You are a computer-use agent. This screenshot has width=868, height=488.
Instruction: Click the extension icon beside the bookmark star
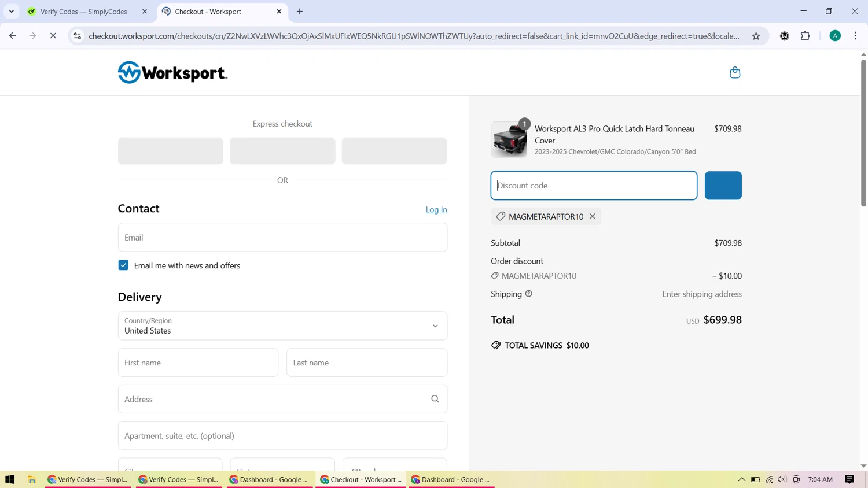click(x=785, y=36)
